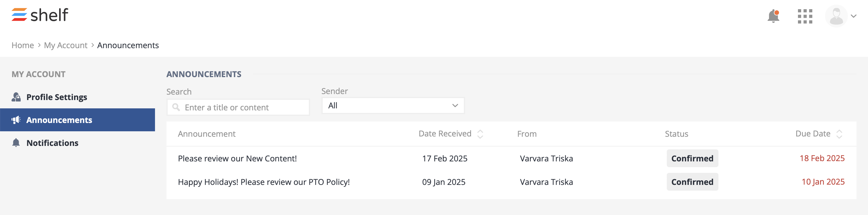Image resolution: width=868 pixels, height=215 pixels.
Task: Open the apps grid menu
Action: 805,16
